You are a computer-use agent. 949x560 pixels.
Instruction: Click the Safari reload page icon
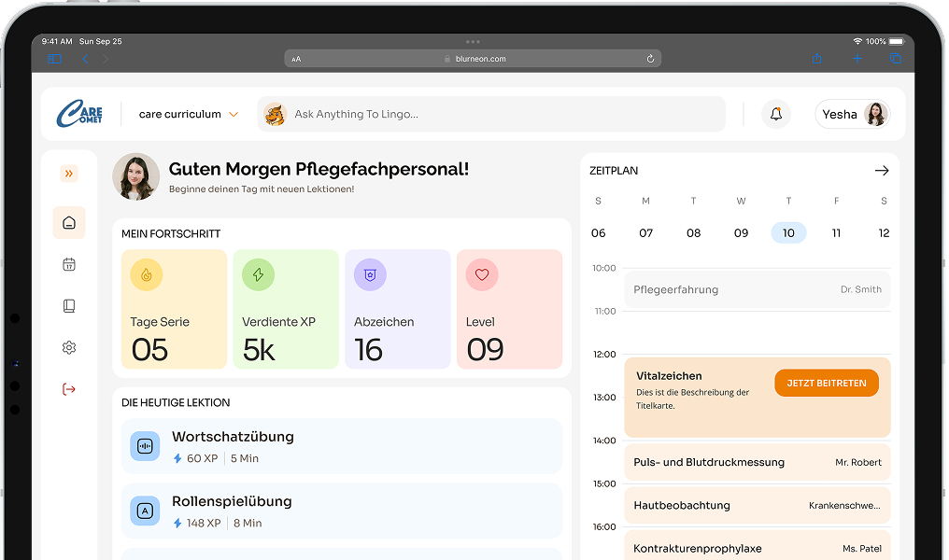pos(650,59)
